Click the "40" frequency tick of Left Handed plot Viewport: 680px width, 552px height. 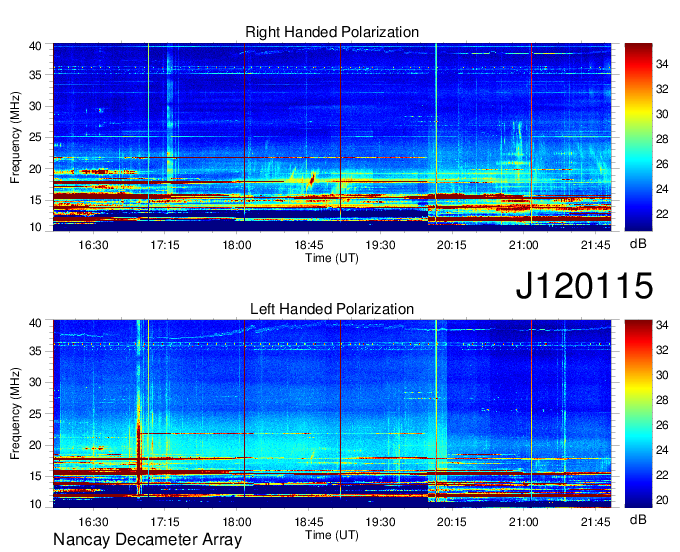[x=35, y=323]
